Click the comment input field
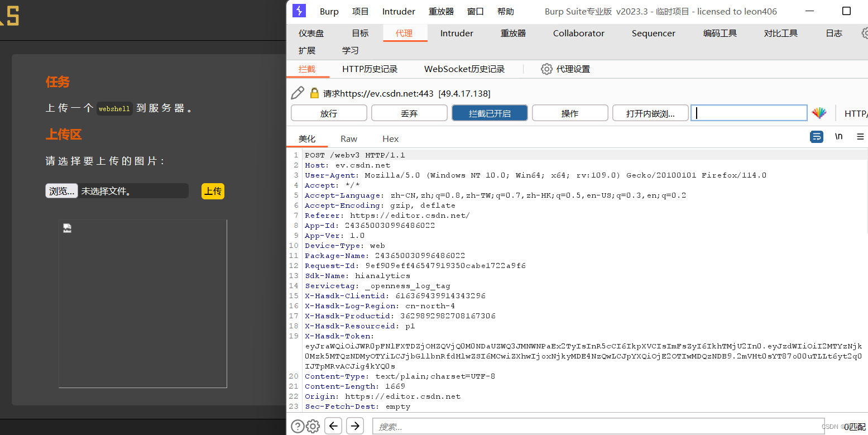This screenshot has width=868, height=435. point(749,113)
